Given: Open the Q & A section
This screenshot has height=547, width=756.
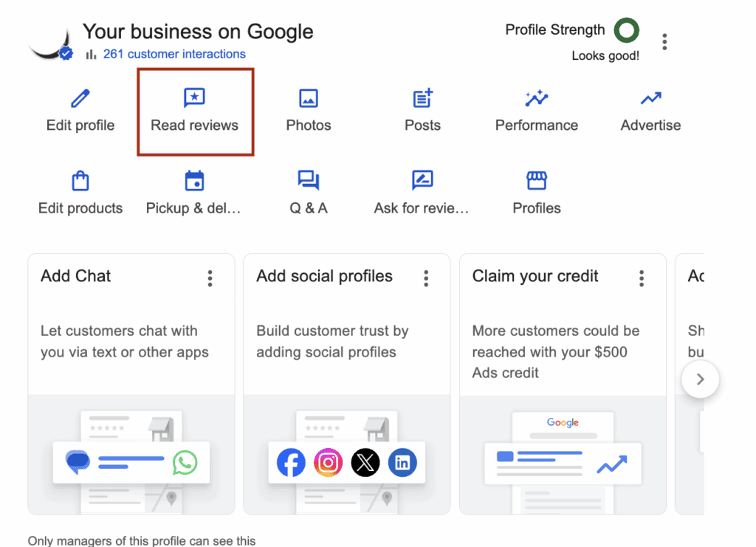Looking at the screenshot, I should tap(308, 180).
